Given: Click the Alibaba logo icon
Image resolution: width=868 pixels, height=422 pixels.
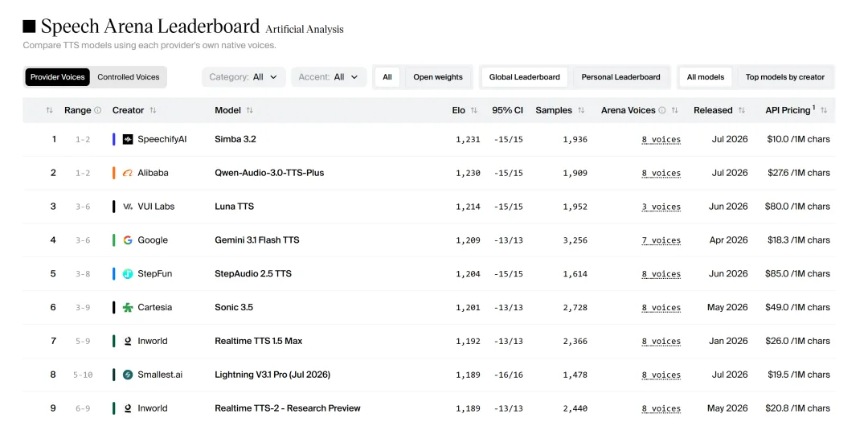Looking at the screenshot, I should [x=128, y=174].
